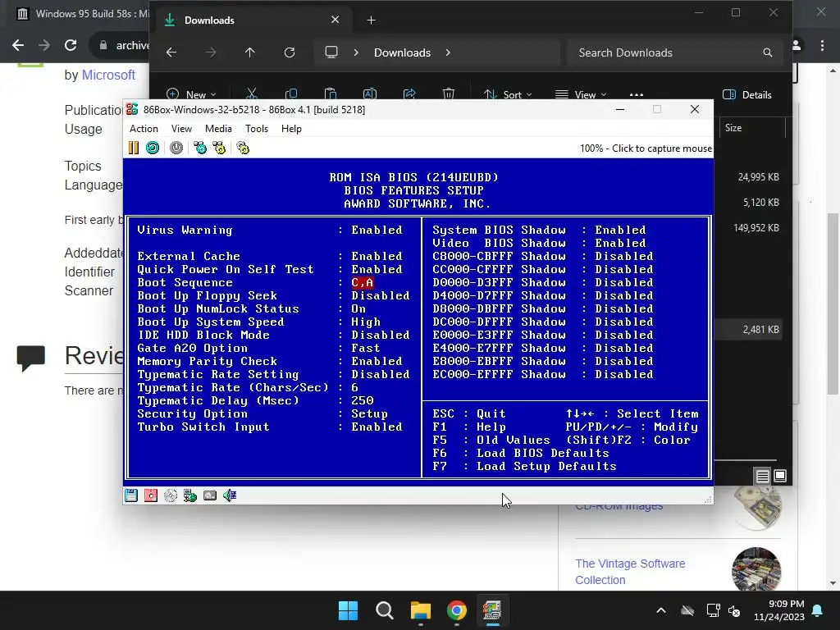Go back in the Downloads window
The image size is (840, 630).
[171, 52]
